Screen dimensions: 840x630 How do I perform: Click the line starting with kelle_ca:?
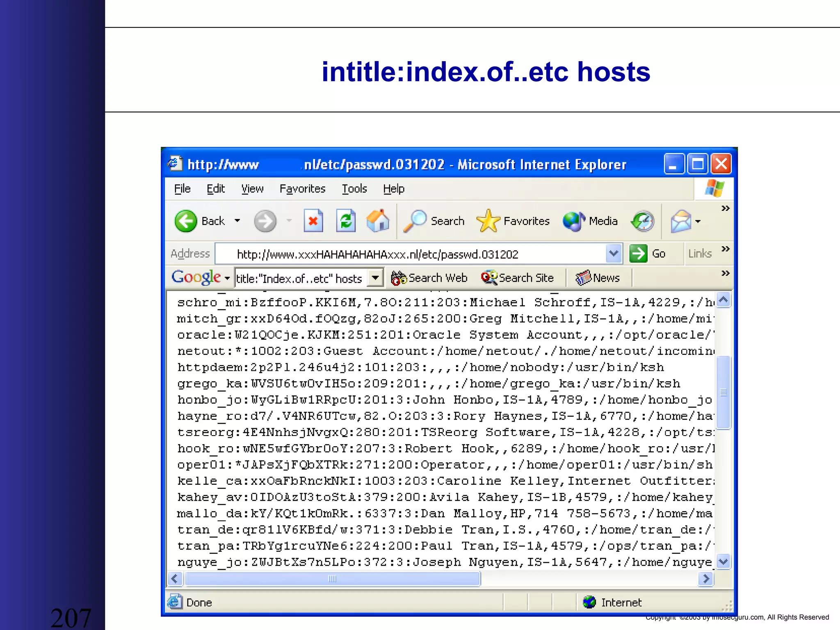(x=445, y=481)
